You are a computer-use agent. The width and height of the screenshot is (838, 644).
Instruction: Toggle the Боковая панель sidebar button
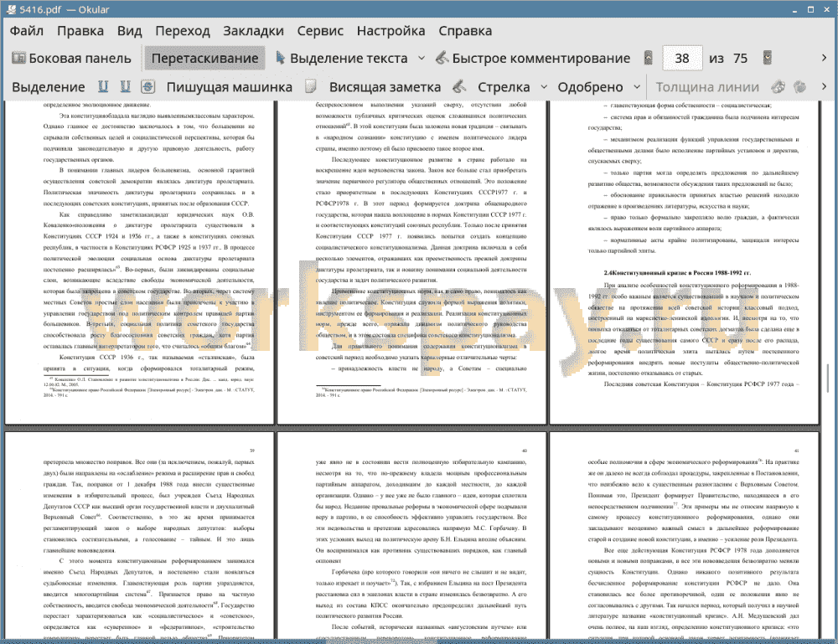click(x=71, y=59)
